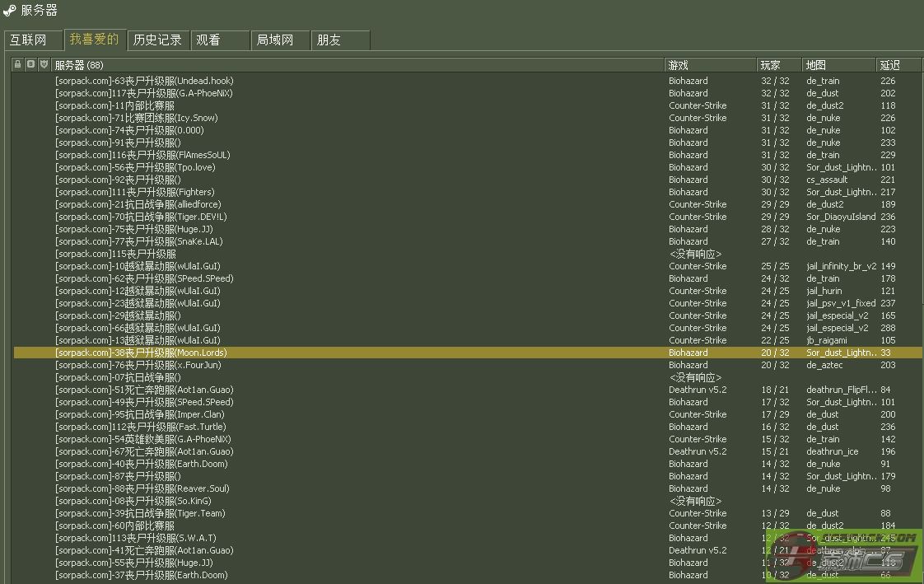Switch to the 互联网 tab

click(x=29, y=40)
